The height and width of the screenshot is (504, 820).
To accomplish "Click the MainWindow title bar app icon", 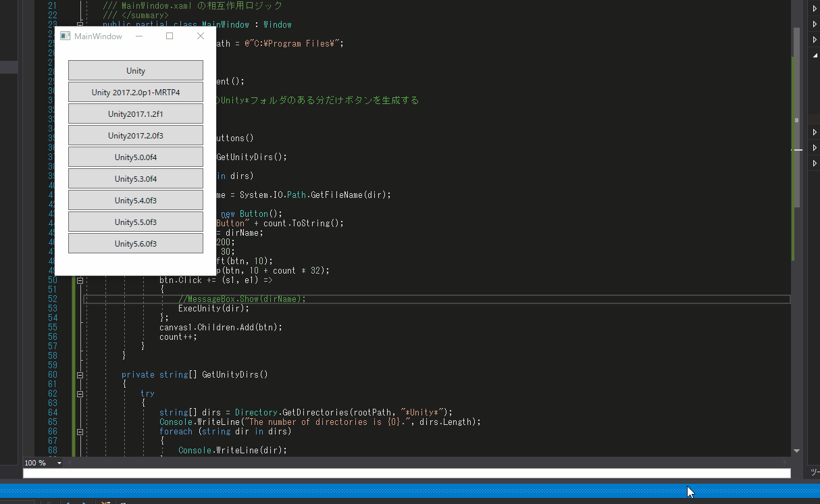I will tap(65, 36).
